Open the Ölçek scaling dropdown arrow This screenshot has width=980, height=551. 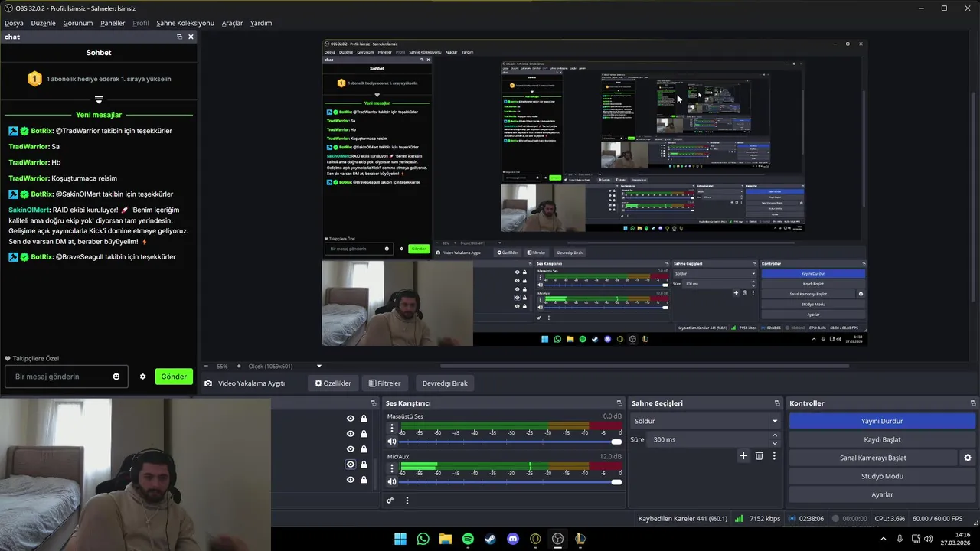(x=319, y=366)
